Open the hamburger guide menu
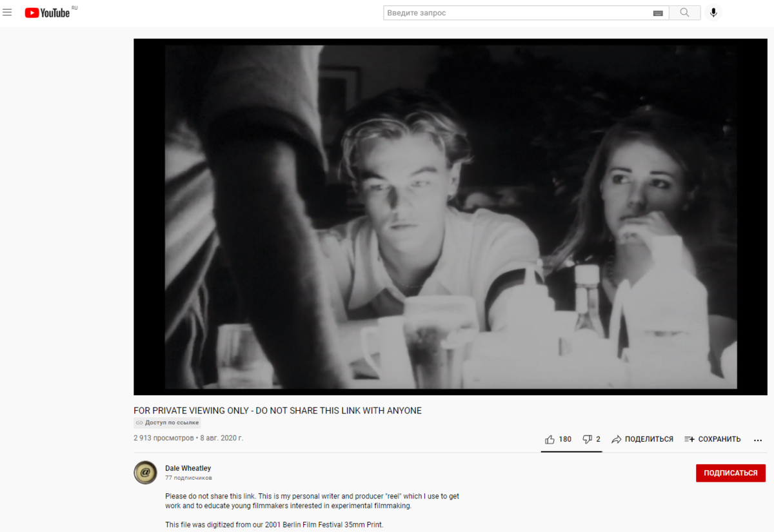Viewport: 774px width, 532px height. click(x=7, y=12)
